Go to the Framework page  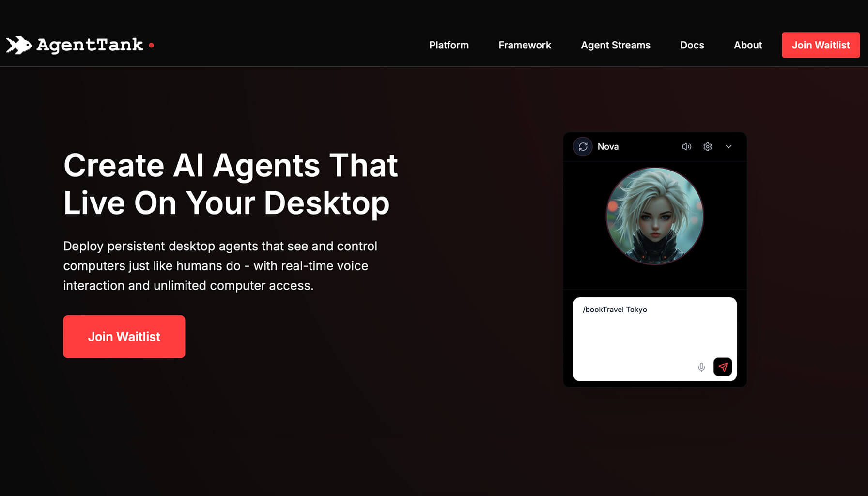pos(525,45)
